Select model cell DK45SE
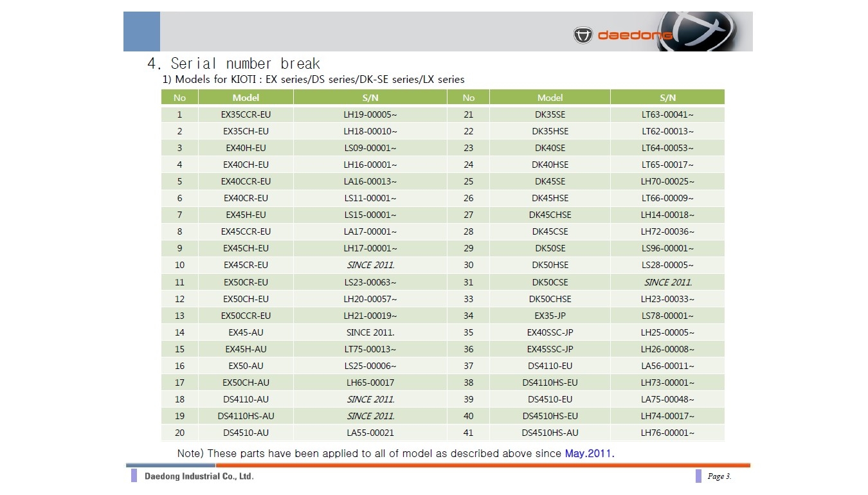 click(x=550, y=181)
